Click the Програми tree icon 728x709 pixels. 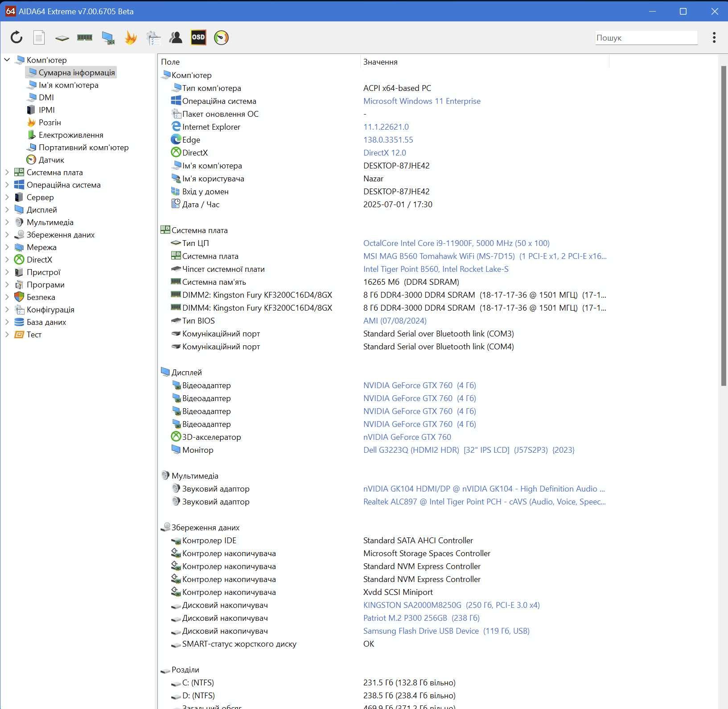click(x=19, y=285)
